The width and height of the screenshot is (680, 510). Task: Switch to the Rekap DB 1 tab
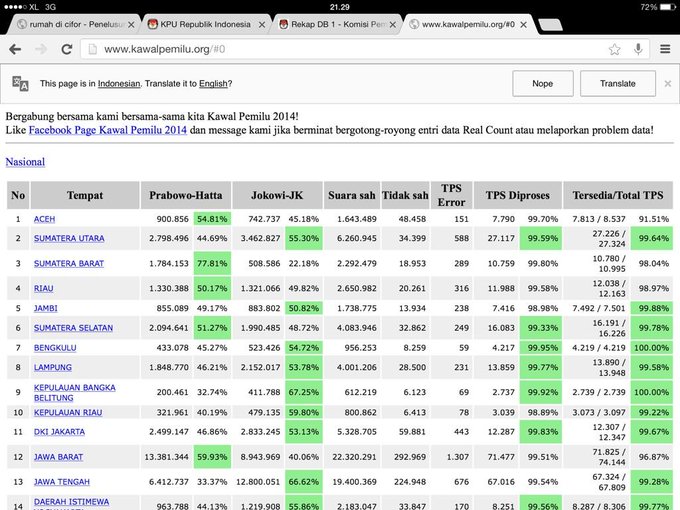[x=336, y=25]
